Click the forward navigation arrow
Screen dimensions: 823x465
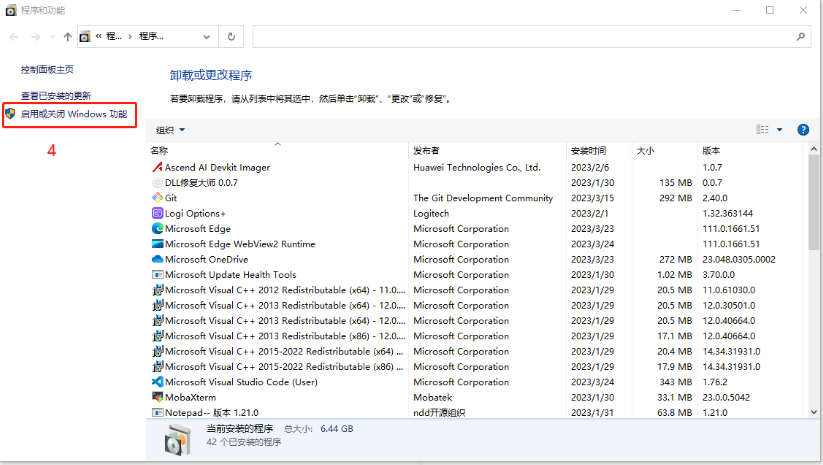click(35, 37)
